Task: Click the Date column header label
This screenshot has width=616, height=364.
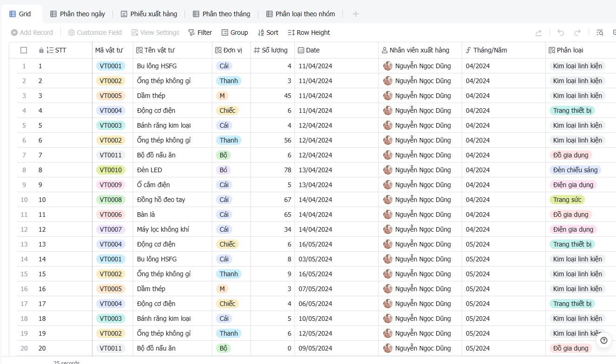Action: click(313, 50)
